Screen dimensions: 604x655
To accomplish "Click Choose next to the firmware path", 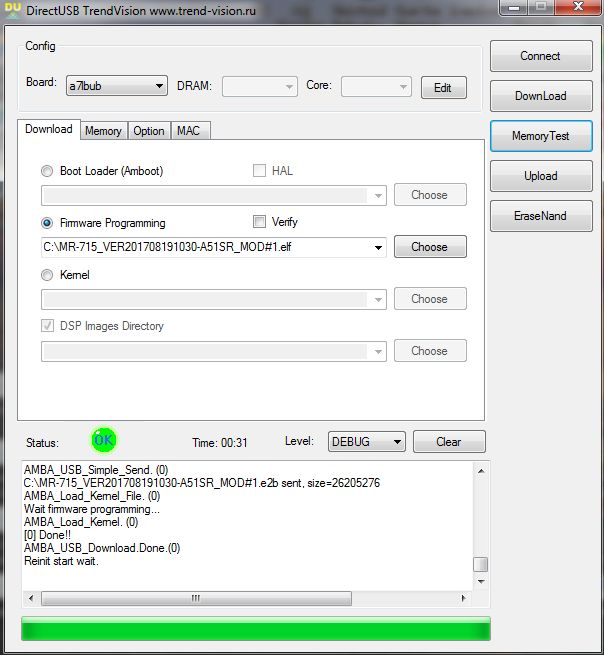I will 429,247.
